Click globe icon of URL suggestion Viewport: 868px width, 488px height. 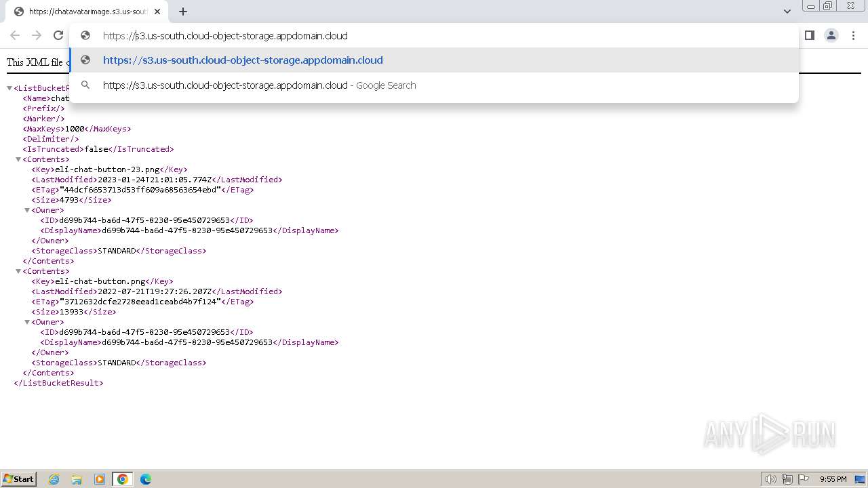coord(85,60)
